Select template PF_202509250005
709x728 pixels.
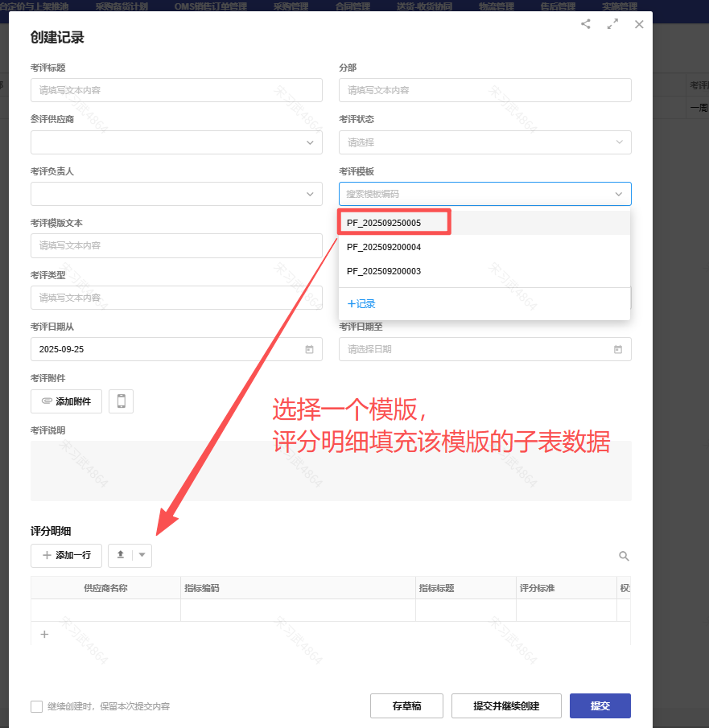pyautogui.click(x=484, y=223)
